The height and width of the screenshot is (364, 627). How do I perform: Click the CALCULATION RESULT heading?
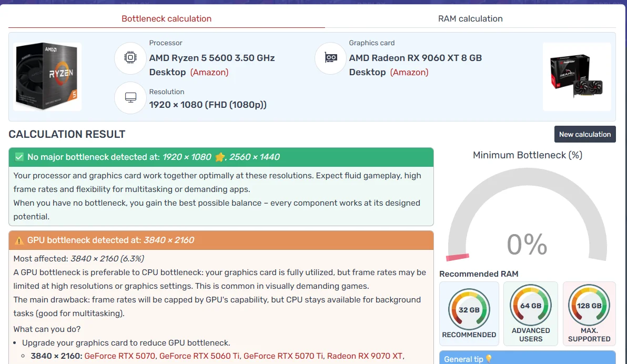pos(67,135)
